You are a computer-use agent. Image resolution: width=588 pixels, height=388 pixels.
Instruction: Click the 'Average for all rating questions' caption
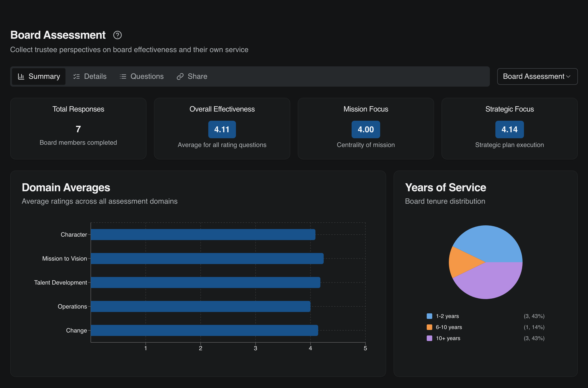[x=222, y=145]
